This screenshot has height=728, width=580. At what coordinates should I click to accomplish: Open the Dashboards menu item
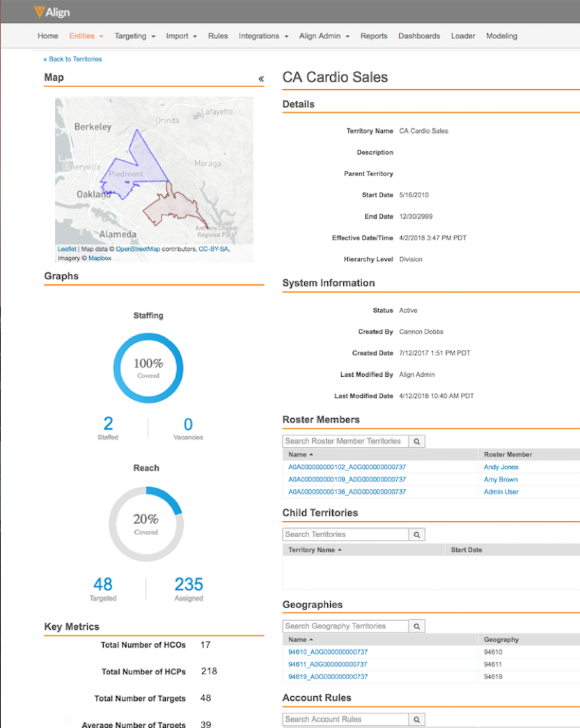419,36
